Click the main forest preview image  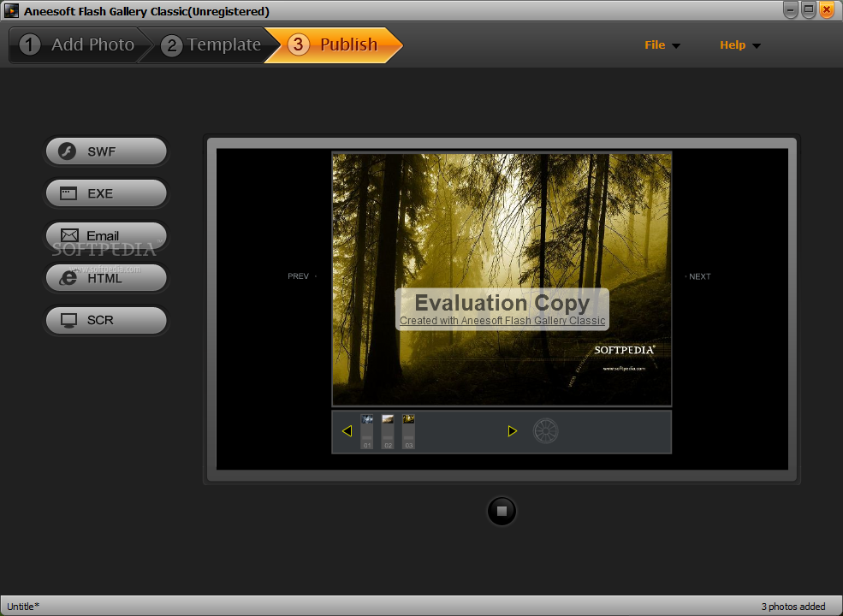[502, 279]
